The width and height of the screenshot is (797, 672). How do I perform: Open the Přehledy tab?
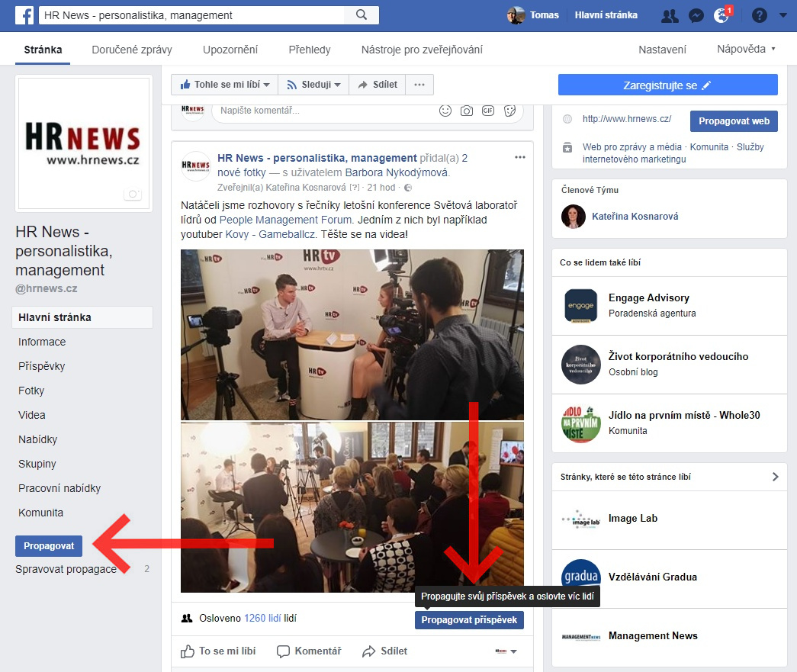point(310,50)
